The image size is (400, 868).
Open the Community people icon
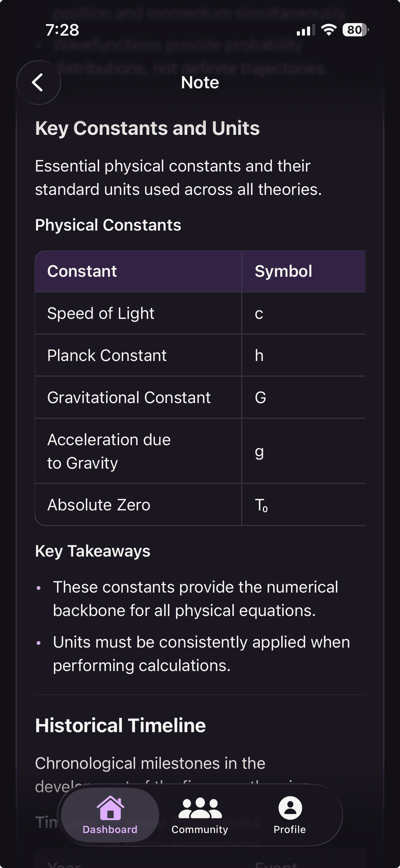coord(200,808)
